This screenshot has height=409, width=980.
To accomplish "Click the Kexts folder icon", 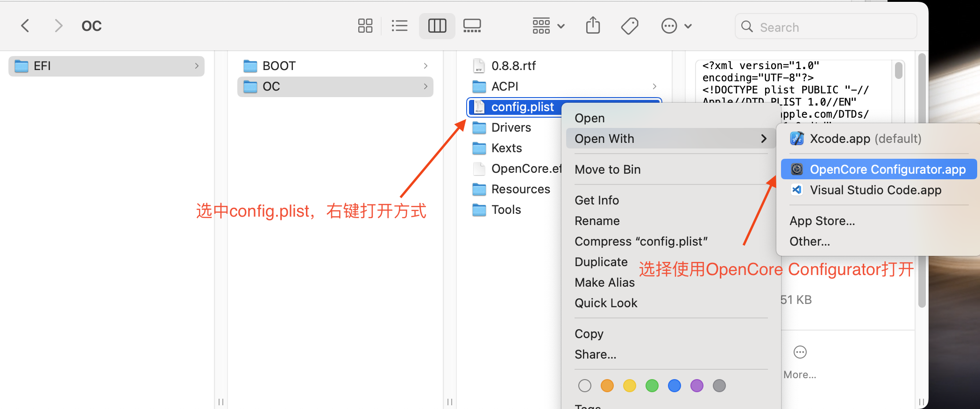I will click(479, 148).
